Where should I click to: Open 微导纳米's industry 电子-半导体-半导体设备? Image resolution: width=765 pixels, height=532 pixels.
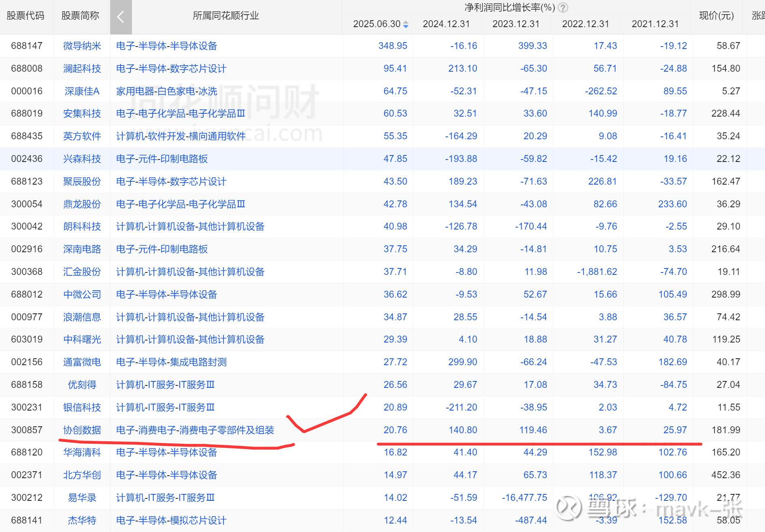[167, 46]
